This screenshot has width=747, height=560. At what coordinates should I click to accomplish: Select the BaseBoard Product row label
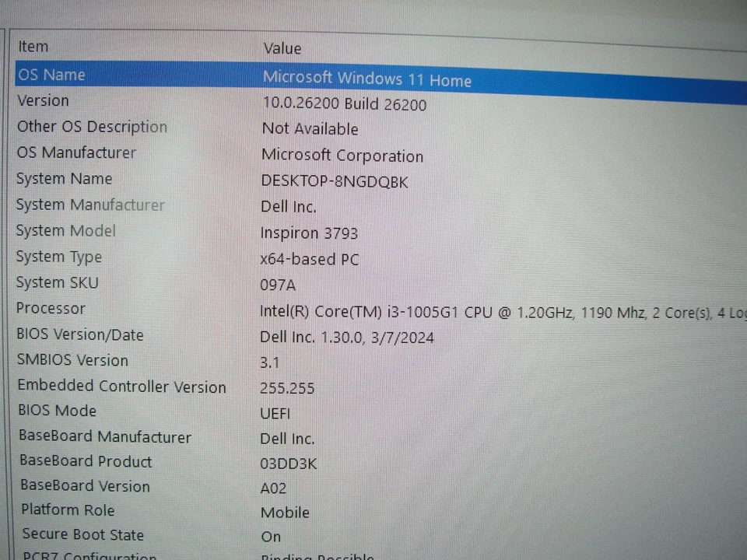(x=86, y=461)
